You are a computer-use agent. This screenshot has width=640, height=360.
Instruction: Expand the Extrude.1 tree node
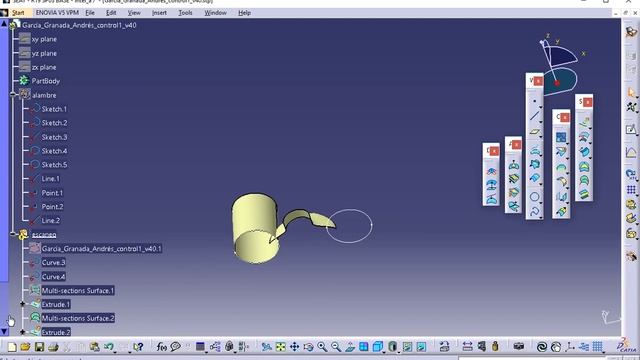click(x=22, y=304)
